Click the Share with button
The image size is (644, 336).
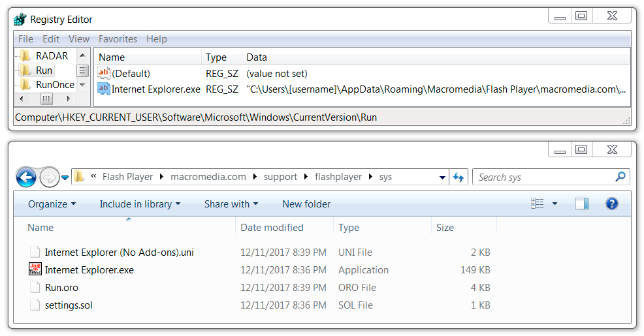[x=231, y=204]
